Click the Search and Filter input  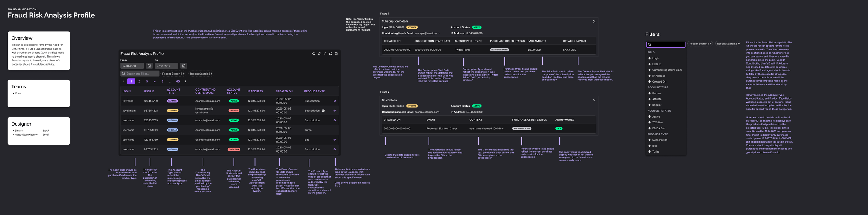point(140,74)
